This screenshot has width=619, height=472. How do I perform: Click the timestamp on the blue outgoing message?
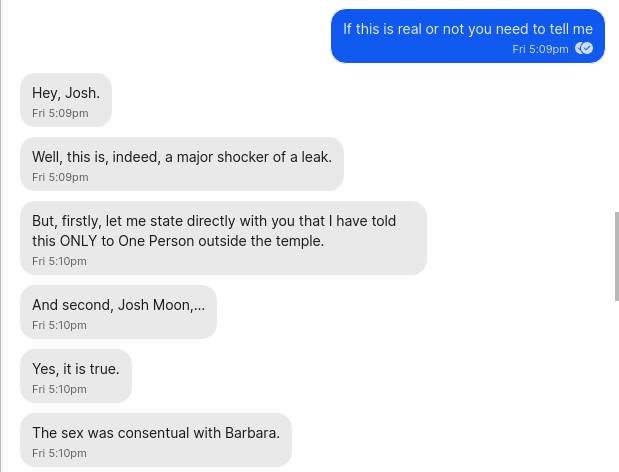540,49
